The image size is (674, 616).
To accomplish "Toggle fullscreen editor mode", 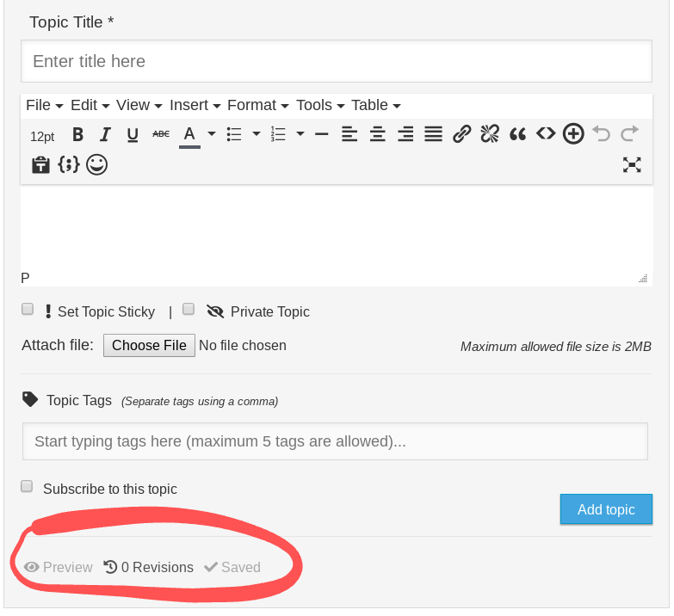I will tap(632, 165).
